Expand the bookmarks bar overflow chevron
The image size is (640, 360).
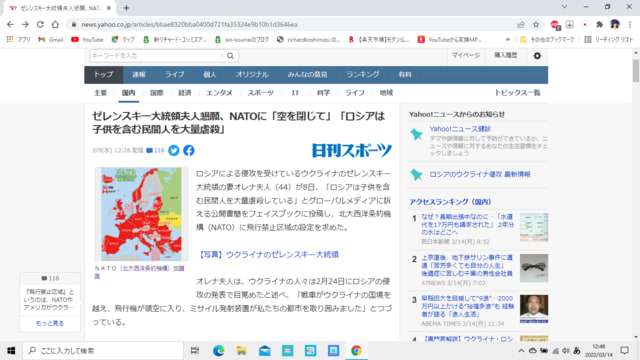point(508,40)
